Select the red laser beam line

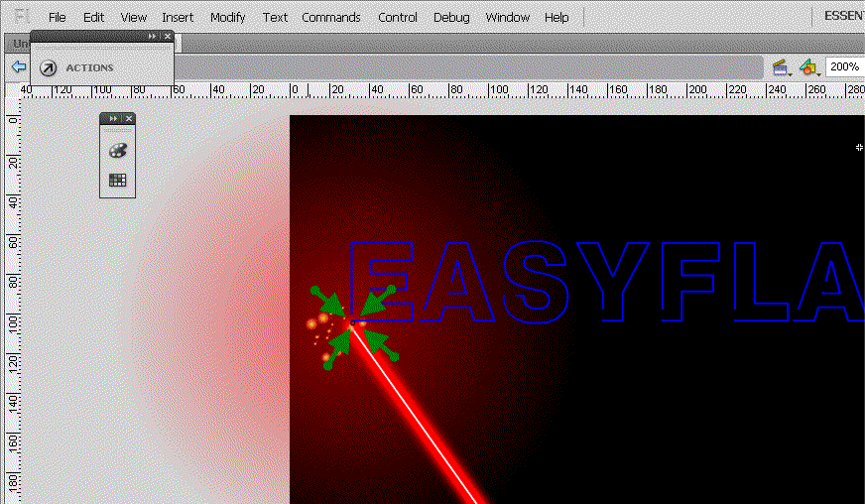(x=418, y=415)
